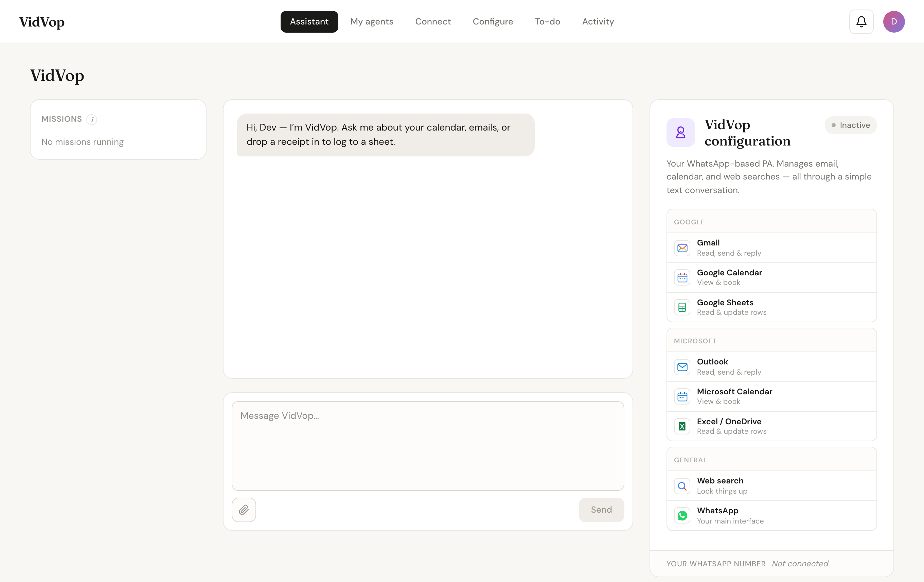This screenshot has width=924, height=582.
Task: Select the Google Calendar label
Action: tap(729, 273)
